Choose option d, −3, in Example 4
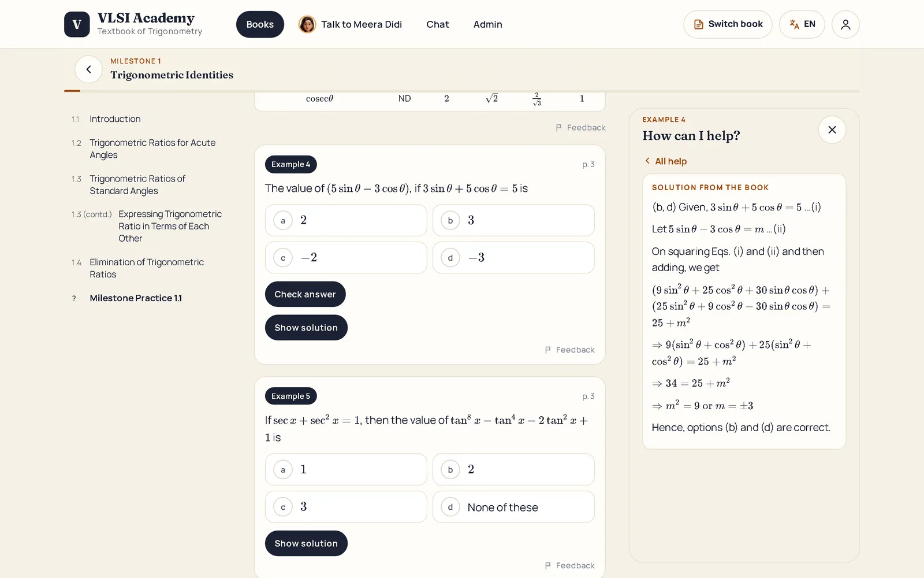Viewport: 924px width, 578px height. coord(513,258)
